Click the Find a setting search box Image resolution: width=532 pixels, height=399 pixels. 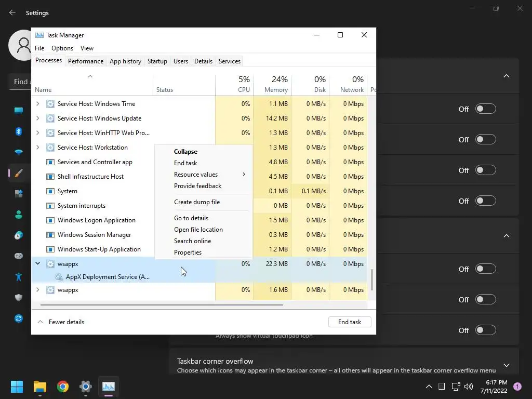20,82
